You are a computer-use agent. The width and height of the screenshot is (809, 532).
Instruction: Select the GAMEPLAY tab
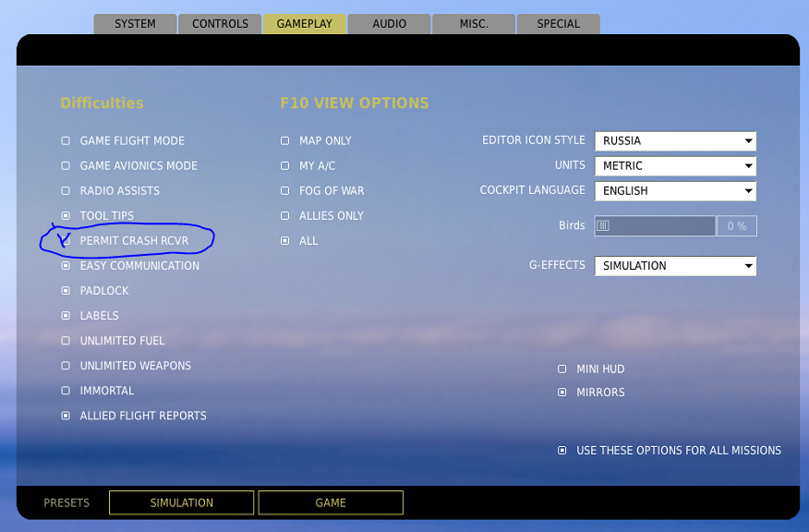305,24
